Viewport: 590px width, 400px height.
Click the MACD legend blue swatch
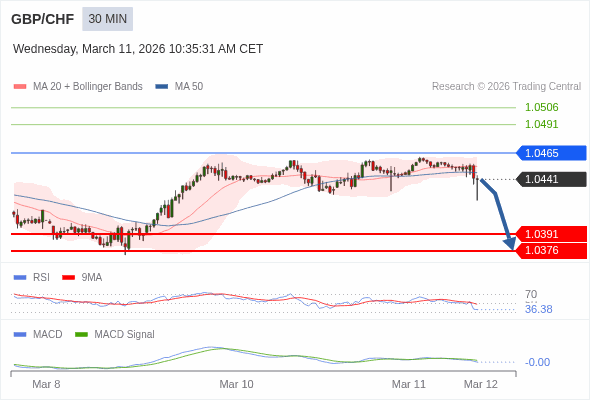pyautogui.click(x=20, y=335)
